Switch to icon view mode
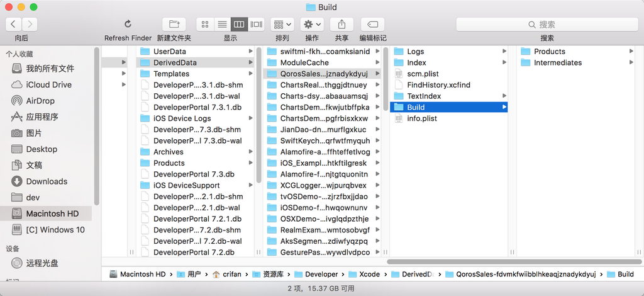This screenshot has height=296, width=644. pyautogui.click(x=206, y=25)
